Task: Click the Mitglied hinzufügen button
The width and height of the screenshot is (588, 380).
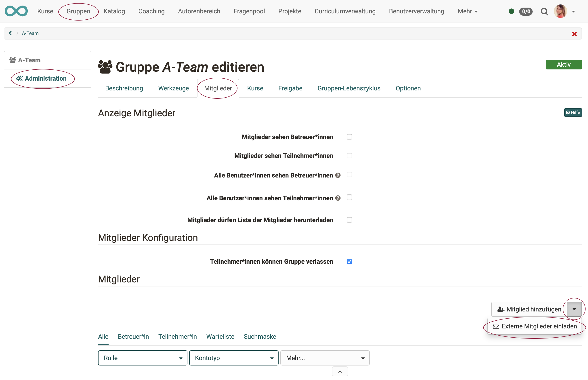Action: pyautogui.click(x=529, y=309)
